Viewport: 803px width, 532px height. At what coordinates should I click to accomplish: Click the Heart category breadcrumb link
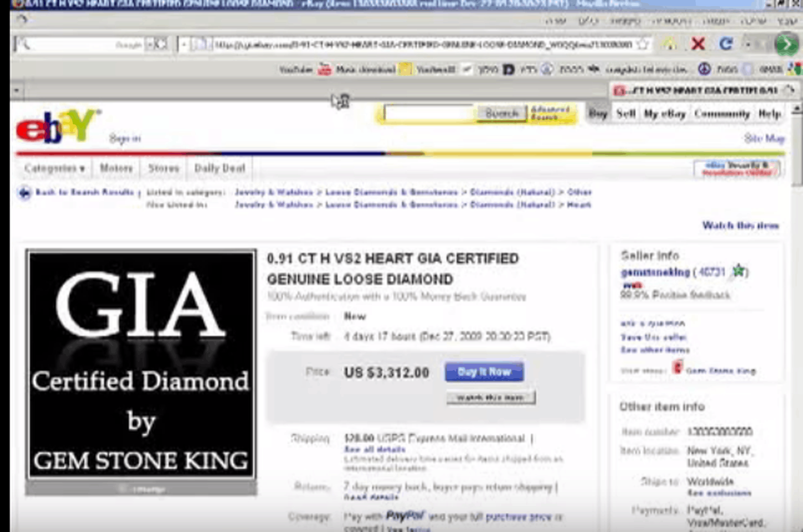pos(579,204)
